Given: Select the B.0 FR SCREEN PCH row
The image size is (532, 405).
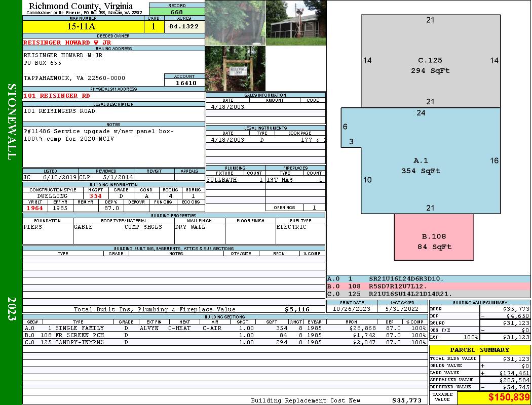Looking at the screenshot, I should 225,335.
